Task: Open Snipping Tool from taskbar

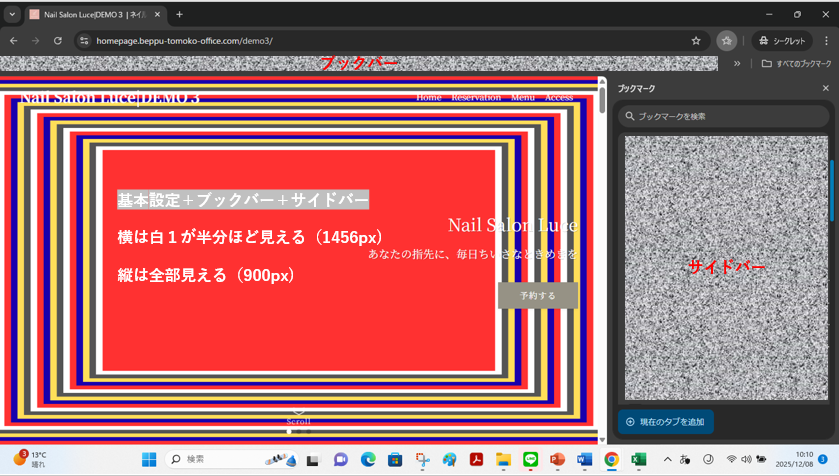Action: pyautogui.click(x=422, y=459)
